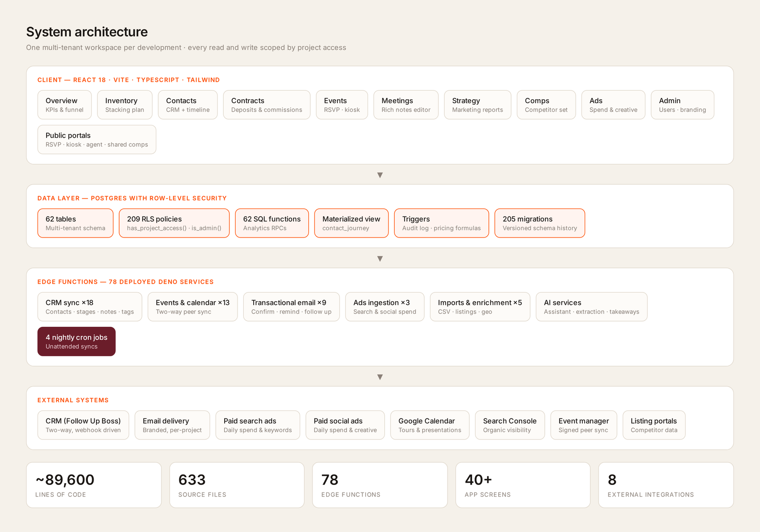760x532 pixels.
Task: Open the Listing portals card
Action: click(x=654, y=425)
